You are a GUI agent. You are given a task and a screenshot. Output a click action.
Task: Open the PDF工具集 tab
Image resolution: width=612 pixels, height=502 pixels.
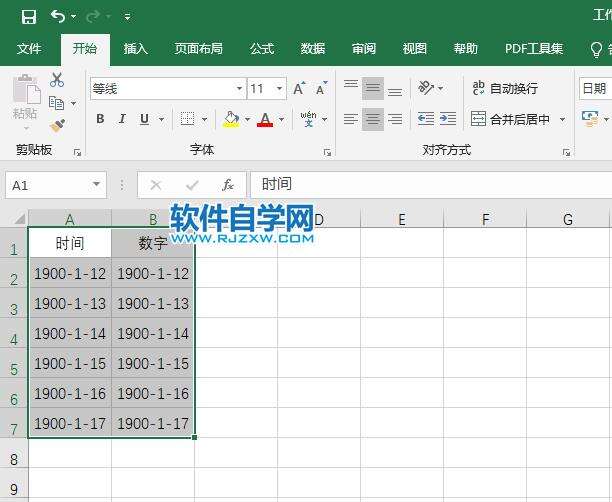(x=534, y=49)
